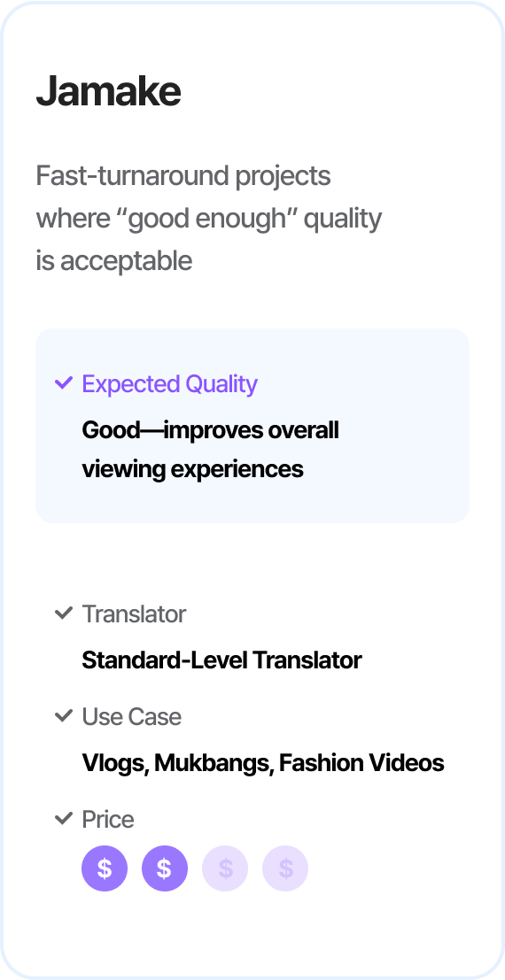Click the checkmark next to Translator
The image size is (505, 980).
pos(64,613)
